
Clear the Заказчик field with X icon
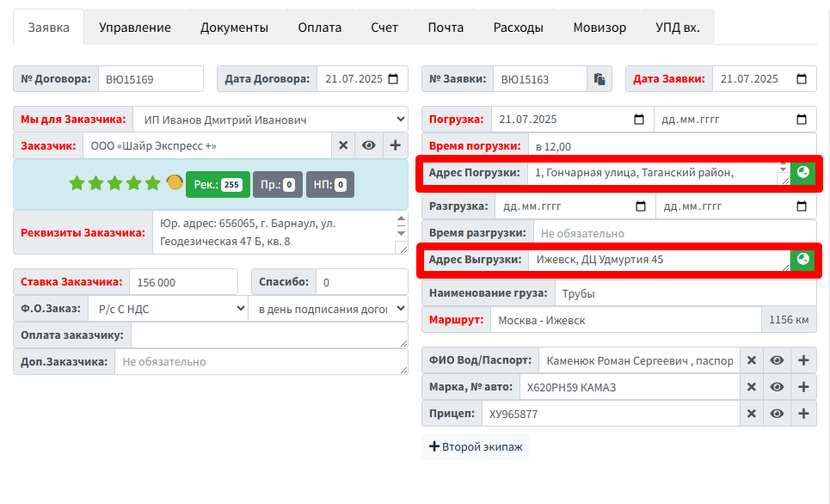343,145
